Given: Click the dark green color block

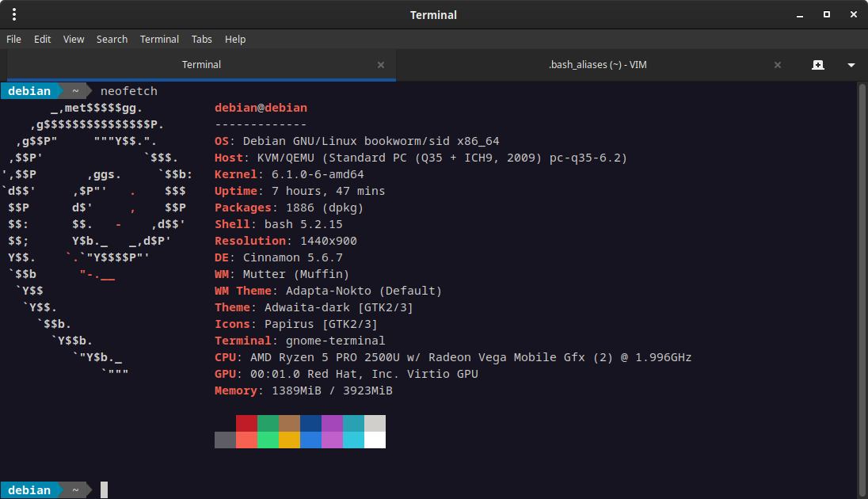Looking at the screenshot, I should [268, 423].
